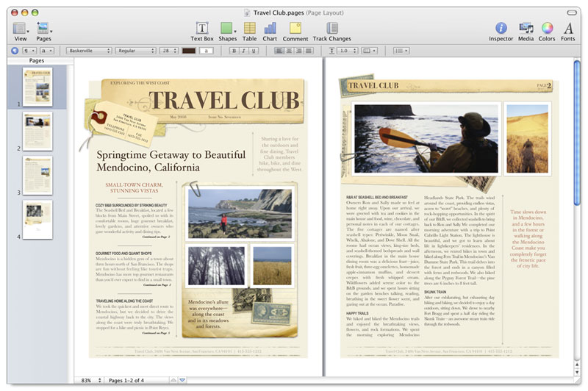
Task: Open the Inspector panel
Action: (501, 29)
